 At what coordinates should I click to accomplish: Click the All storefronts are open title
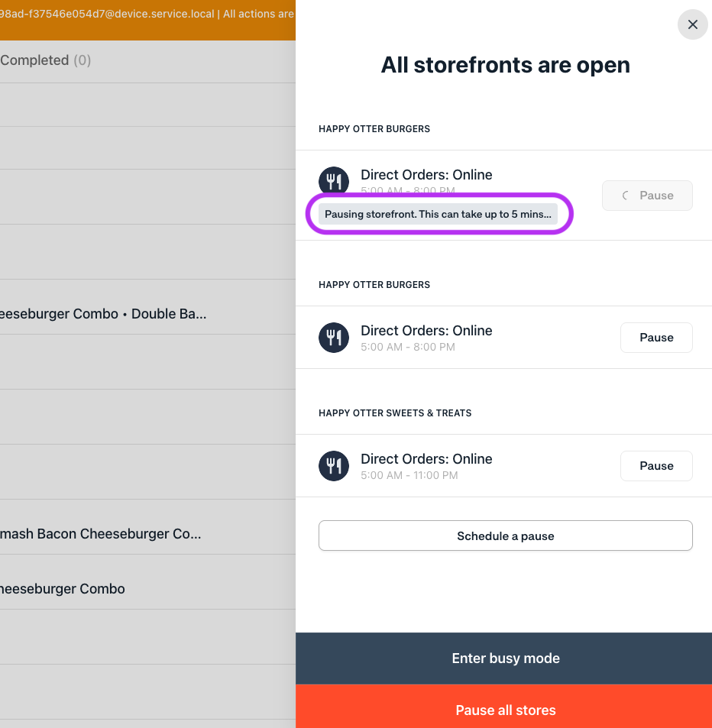[x=505, y=65]
